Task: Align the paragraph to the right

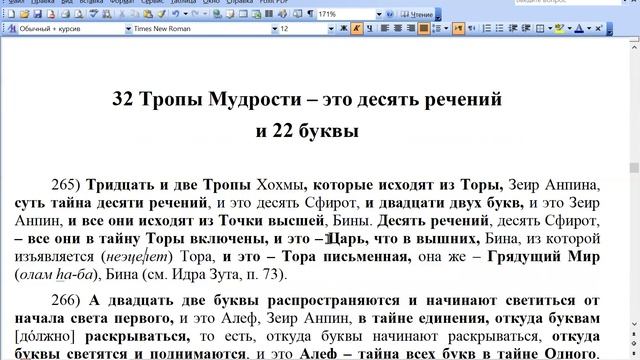Action: click(x=411, y=29)
